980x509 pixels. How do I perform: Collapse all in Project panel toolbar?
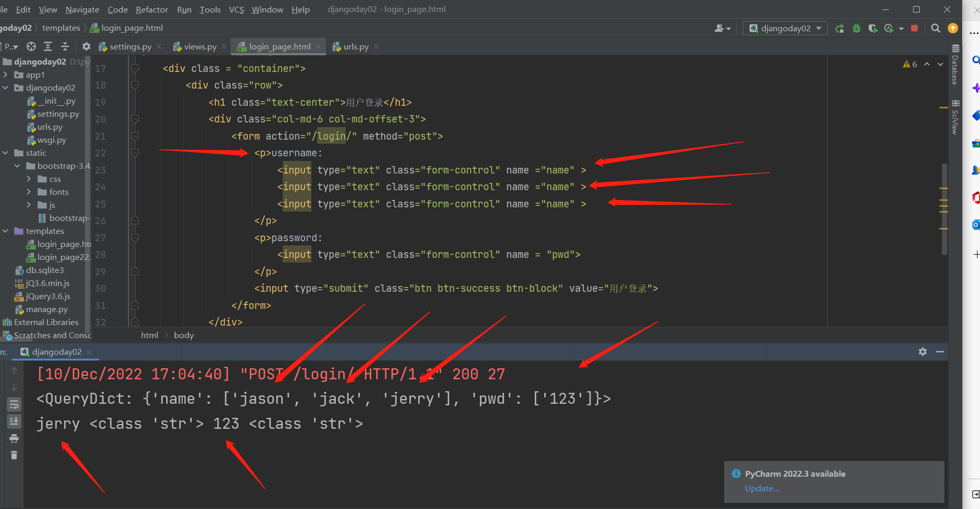click(x=65, y=46)
